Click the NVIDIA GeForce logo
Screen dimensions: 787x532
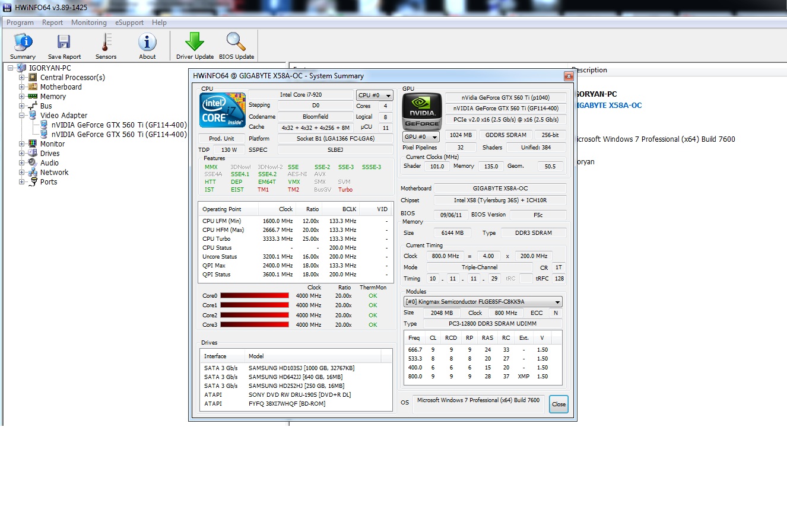pos(423,111)
